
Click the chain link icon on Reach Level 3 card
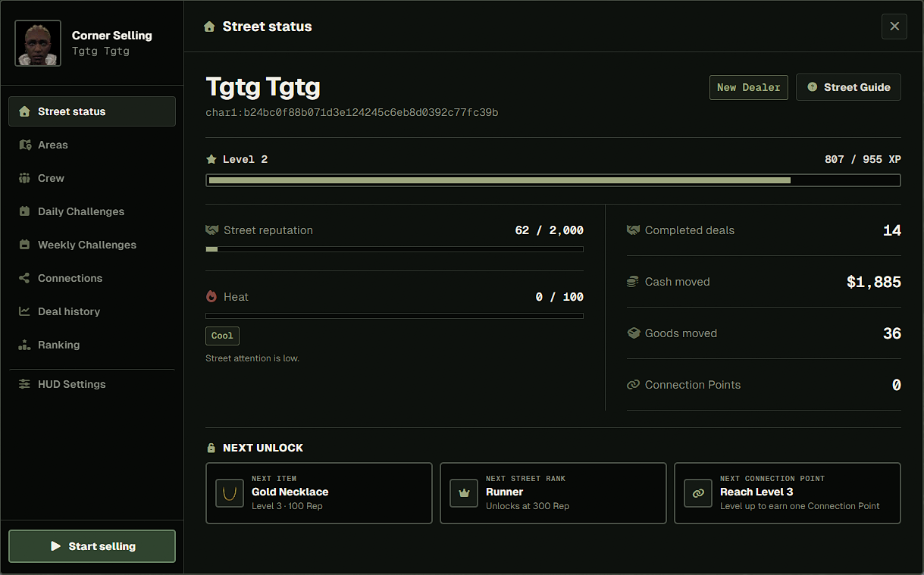pyautogui.click(x=697, y=492)
